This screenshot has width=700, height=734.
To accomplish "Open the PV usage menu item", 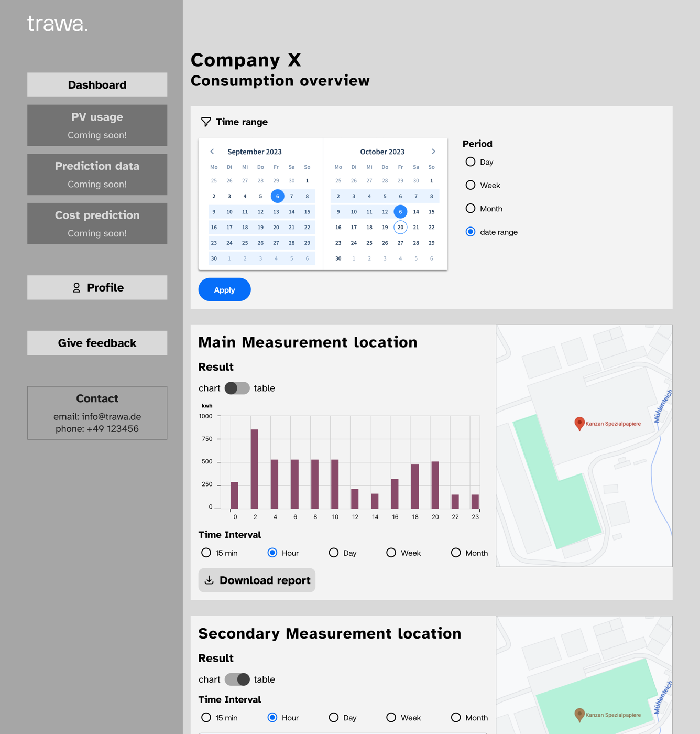I will (97, 125).
